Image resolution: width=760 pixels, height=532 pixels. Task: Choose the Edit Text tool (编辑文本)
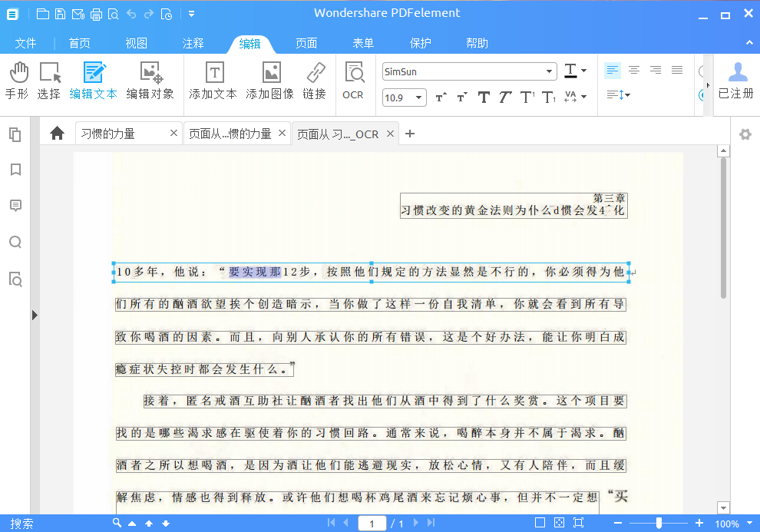click(94, 81)
